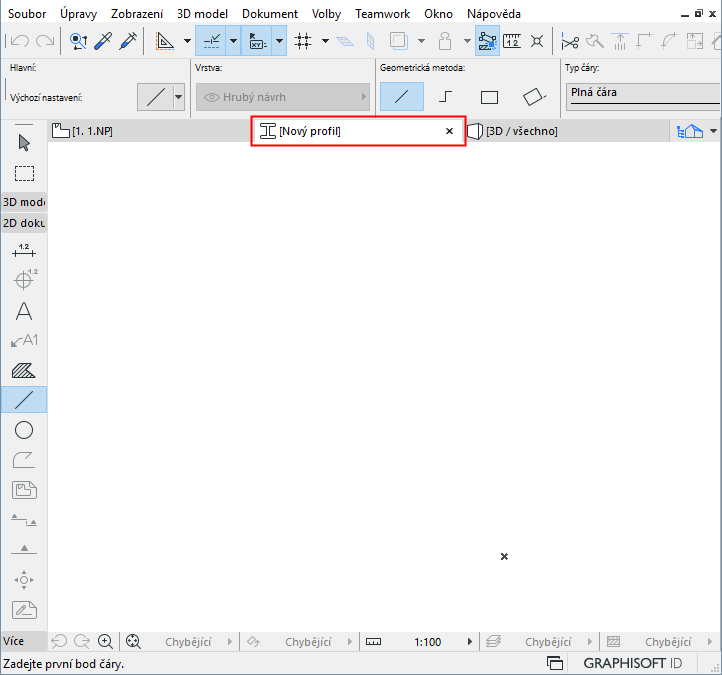
Task: Toggle the cursor snap XY button
Action: 256,41
